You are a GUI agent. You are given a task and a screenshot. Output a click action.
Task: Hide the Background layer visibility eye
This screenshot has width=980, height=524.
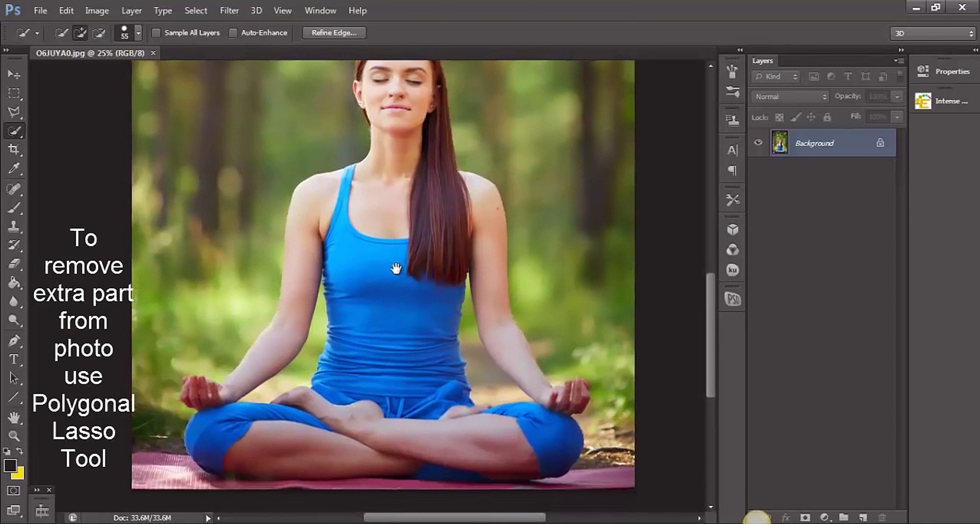(x=758, y=143)
